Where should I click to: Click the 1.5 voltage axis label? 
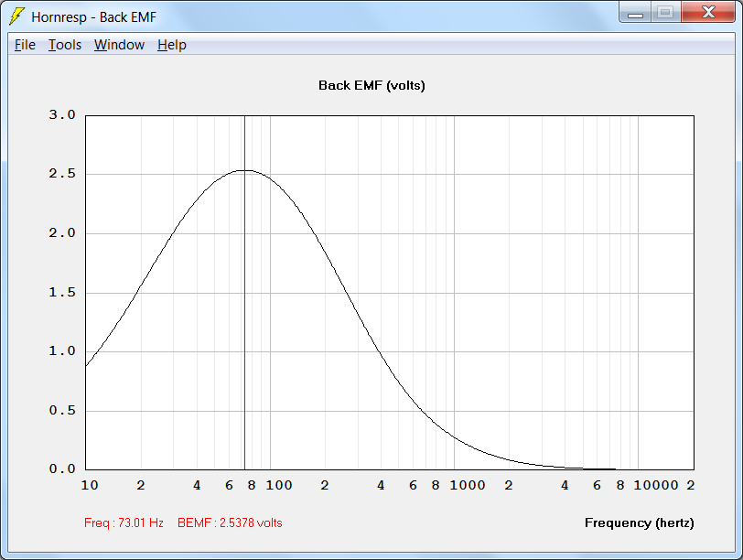click(62, 292)
